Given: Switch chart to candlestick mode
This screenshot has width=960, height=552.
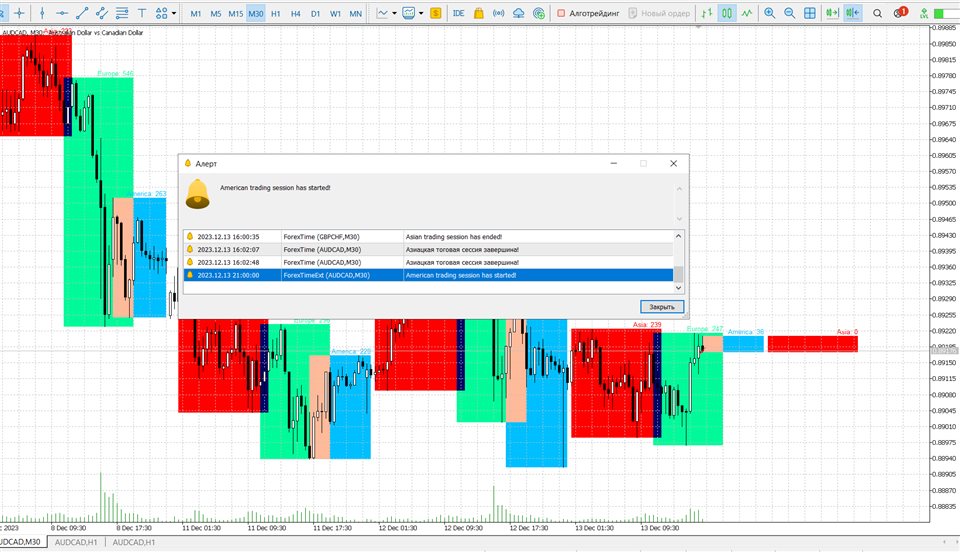Looking at the screenshot, I should coord(727,13).
